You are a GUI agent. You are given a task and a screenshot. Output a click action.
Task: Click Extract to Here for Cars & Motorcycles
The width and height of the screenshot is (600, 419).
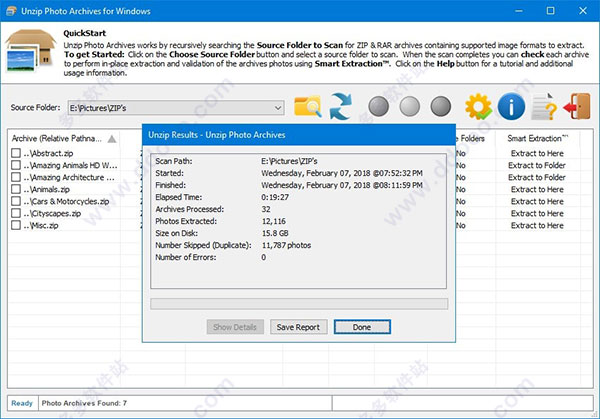[x=537, y=201]
